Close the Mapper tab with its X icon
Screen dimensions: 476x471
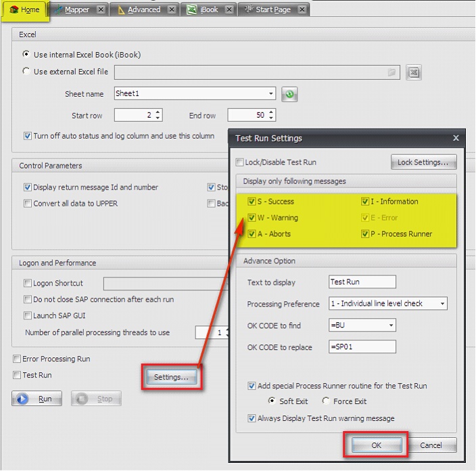(x=101, y=9)
